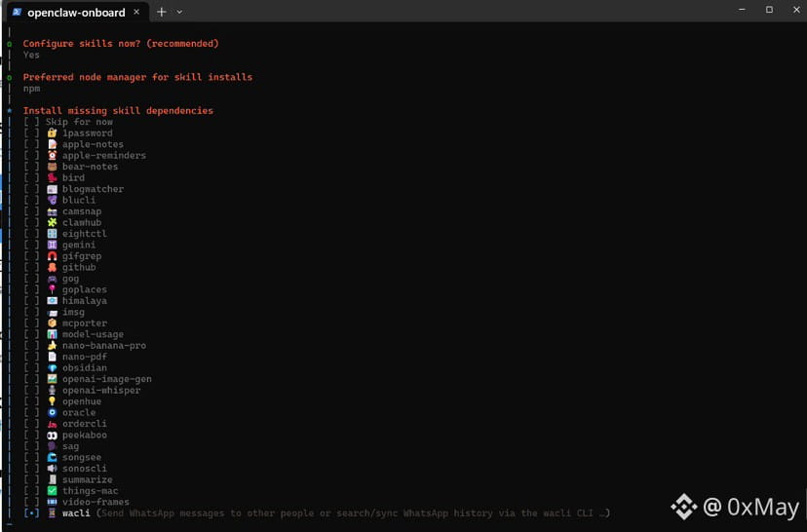
Task: Click the openhue lightbulb icon
Action: [53, 401]
